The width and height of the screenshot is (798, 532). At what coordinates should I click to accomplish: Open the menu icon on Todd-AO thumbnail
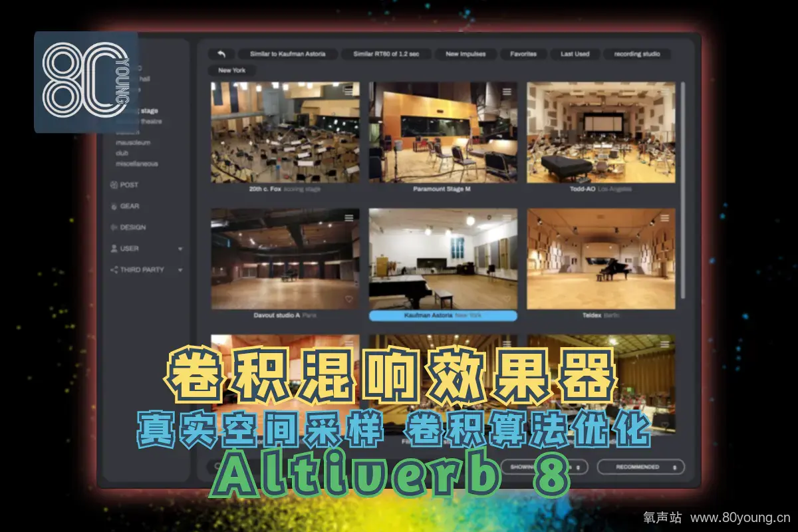pyautogui.click(x=665, y=91)
